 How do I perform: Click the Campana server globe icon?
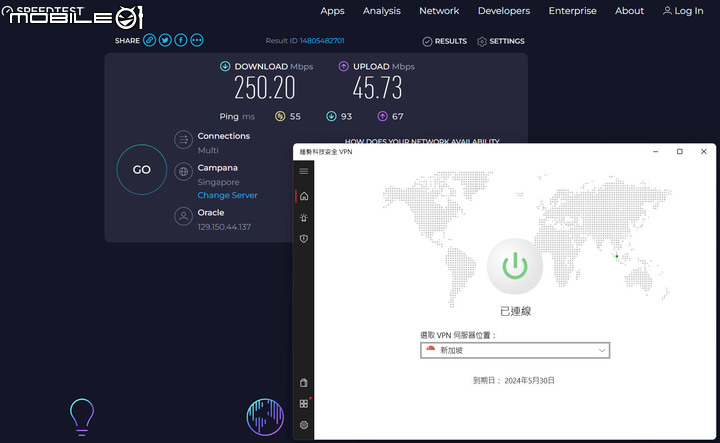pos(183,172)
